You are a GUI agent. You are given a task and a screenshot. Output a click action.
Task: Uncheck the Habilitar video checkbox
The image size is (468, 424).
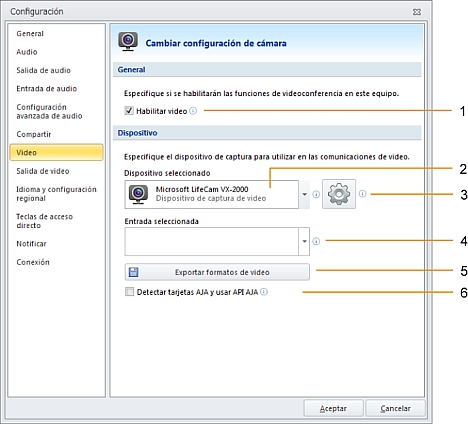pyautogui.click(x=129, y=111)
